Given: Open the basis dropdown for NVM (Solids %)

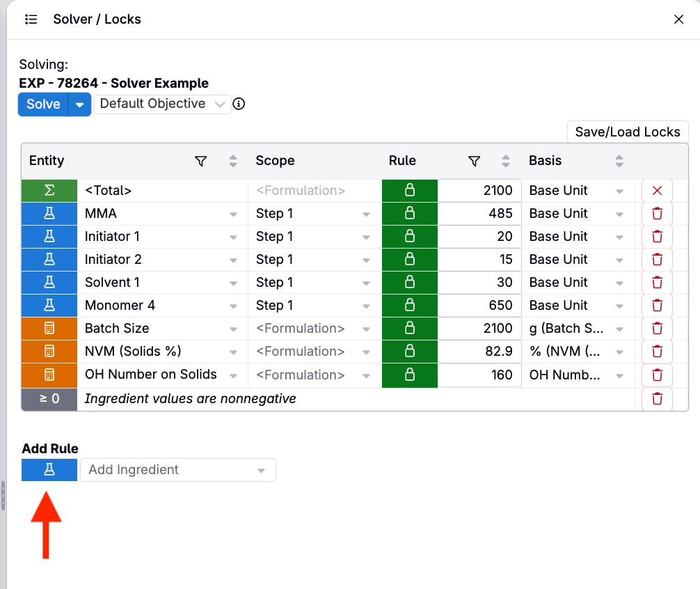Looking at the screenshot, I should (619, 352).
